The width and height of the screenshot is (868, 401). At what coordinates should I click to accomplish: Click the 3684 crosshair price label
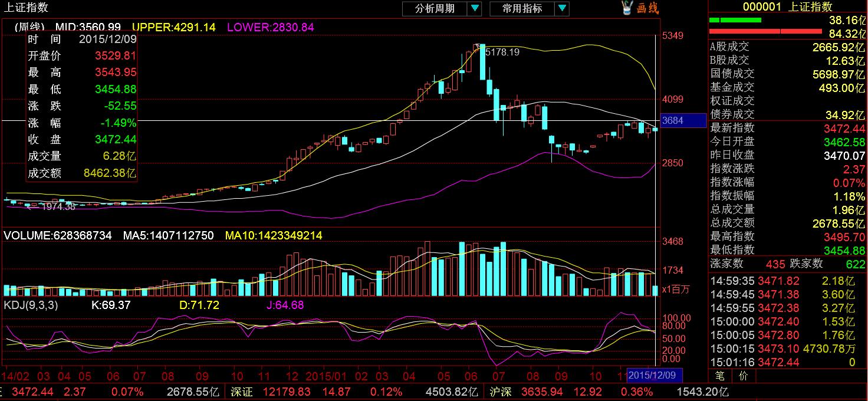pyautogui.click(x=683, y=120)
